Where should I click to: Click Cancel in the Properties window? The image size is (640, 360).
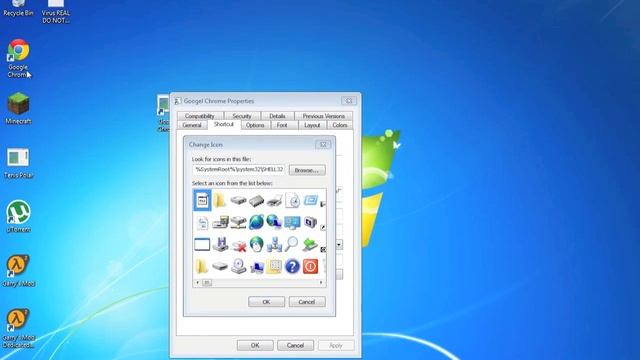click(296, 345)
